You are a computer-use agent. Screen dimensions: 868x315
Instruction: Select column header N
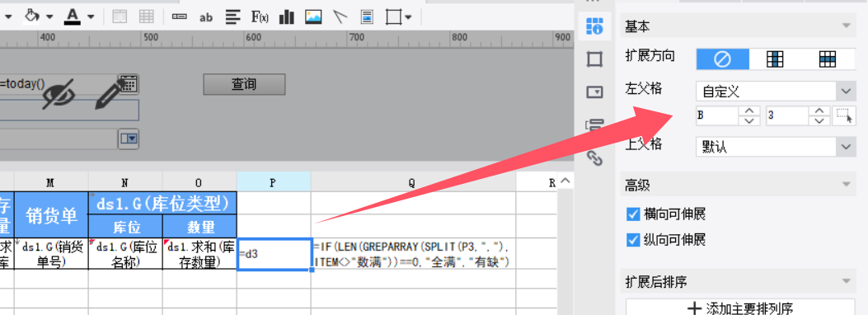[x=125, y=182]
